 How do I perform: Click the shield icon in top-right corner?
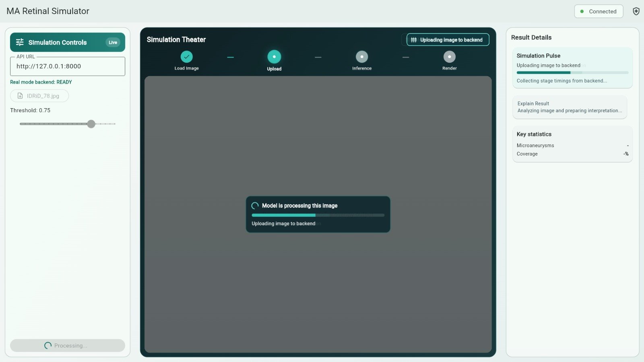pyautogui.click(x=636, y=11)
